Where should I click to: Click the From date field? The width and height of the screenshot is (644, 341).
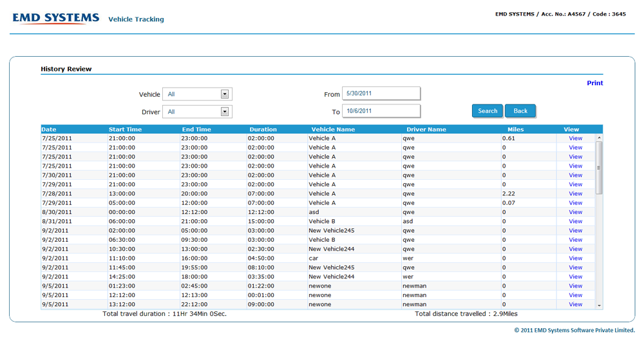(381, 93)
